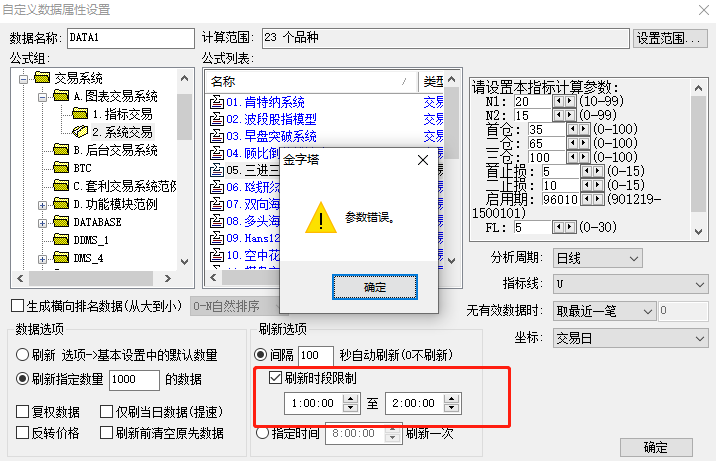Select formula icon for 09.Hans12 row
Image resolution: width=716 pixels, height=461 pixels.
(216, 238)
